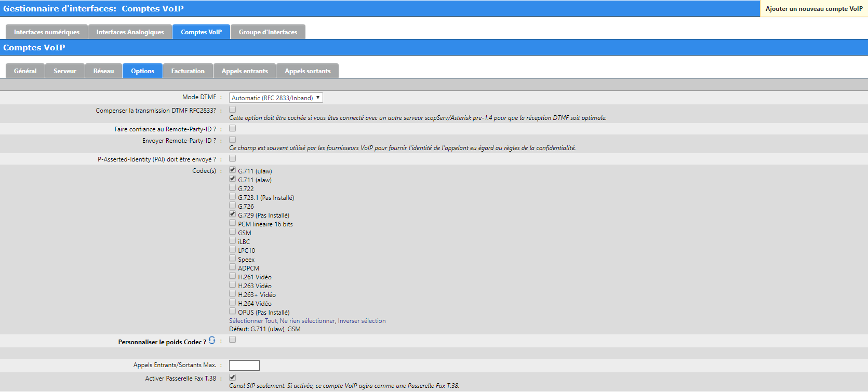Check the G.722 codec box
The image size is (868, 392).
[233, 188]
